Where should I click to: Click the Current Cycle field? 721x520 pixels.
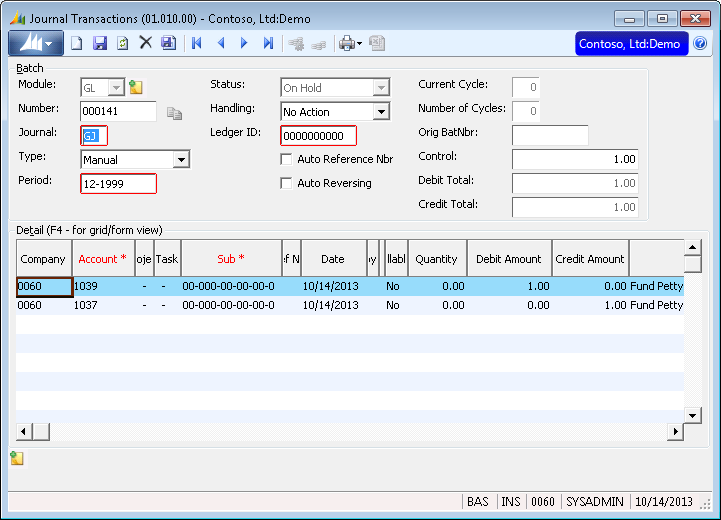point(526,87)
